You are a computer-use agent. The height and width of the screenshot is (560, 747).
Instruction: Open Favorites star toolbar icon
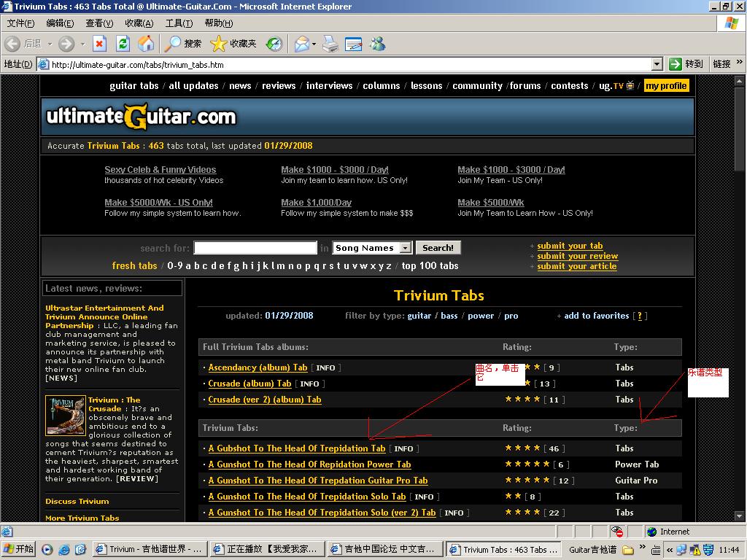click(x=219, y=44)
